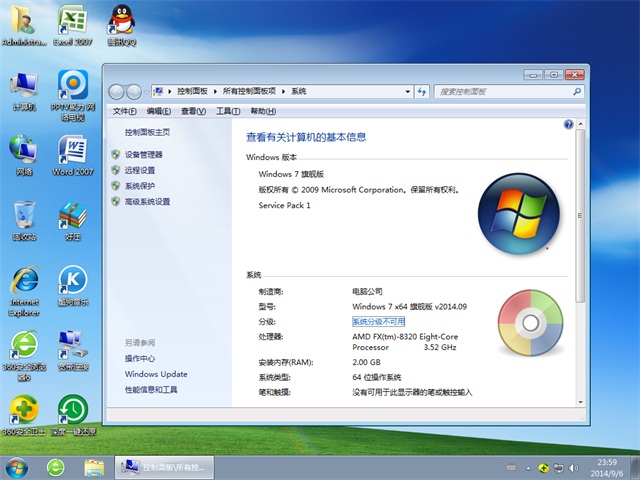The width and height of the screenshot is (640, 480).
Task: Click the Control Panel taskbar button
Action: pos(165,468)
